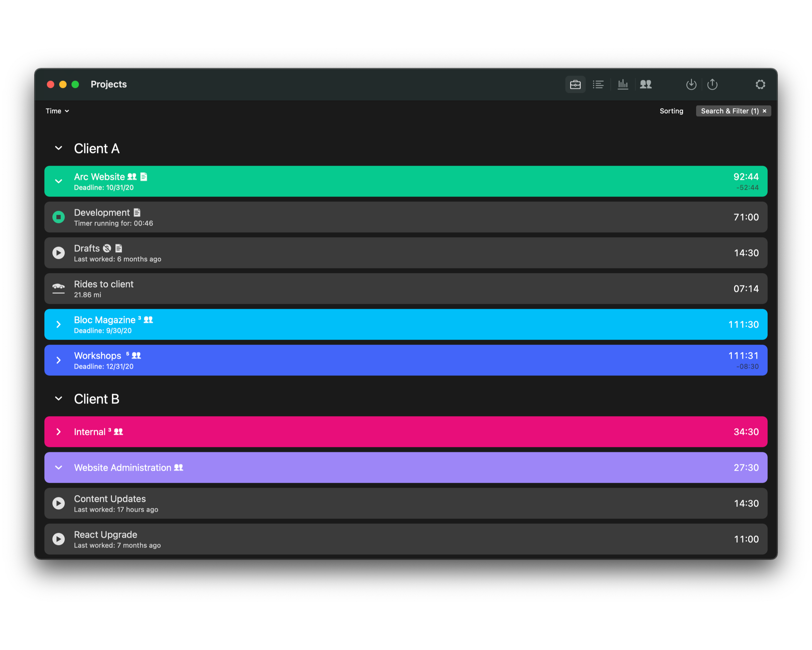The width and height of the screenshot is (812, 650).
Task: Collapse the Client A group
Action: (x=58, y=148)
